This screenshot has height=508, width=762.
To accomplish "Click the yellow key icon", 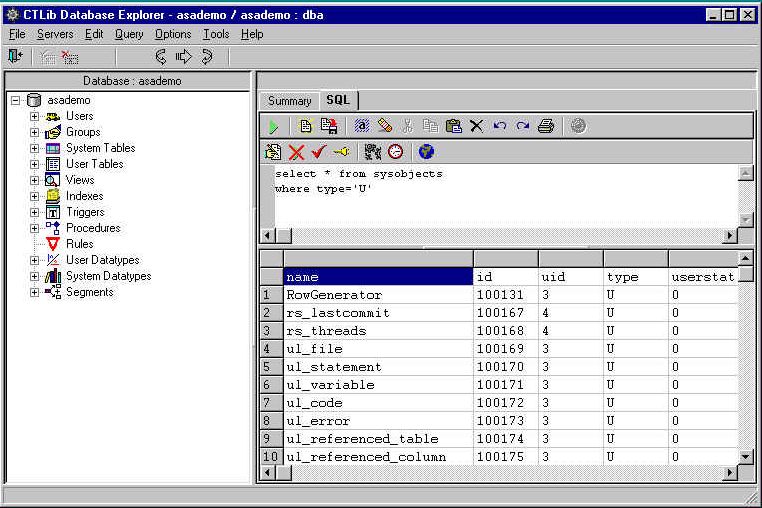I will (342, 152).
